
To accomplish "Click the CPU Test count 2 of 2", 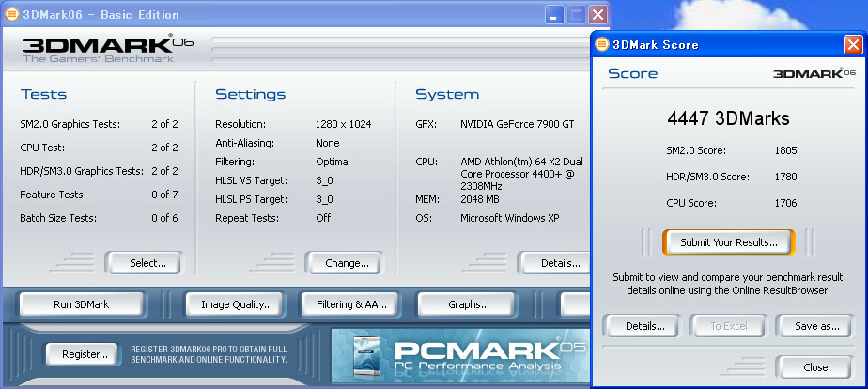I will coord(165,148).
